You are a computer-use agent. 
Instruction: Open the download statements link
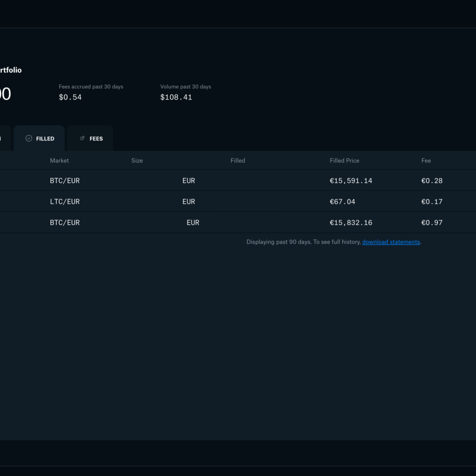391,242
